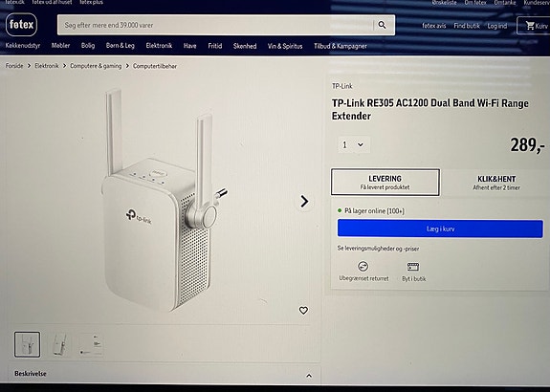Open the Elektronik menu
Viewport: 550px width, 392px height.
[159, 46]
